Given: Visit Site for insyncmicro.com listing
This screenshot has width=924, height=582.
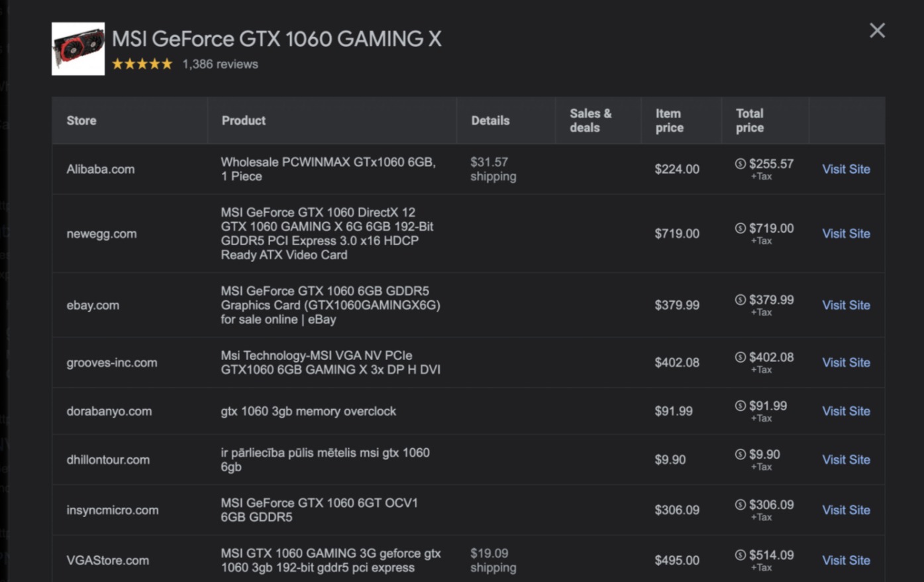Looking at the screenshot, I should point(846,510).
